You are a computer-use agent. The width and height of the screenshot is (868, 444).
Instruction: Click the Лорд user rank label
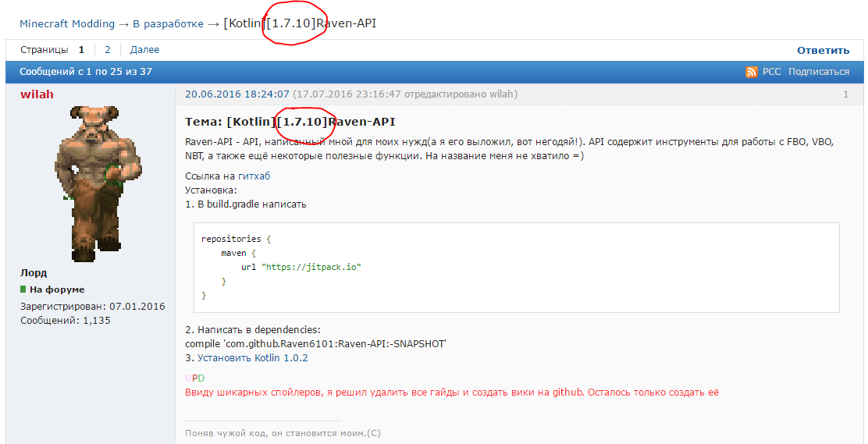click(34, 273)
